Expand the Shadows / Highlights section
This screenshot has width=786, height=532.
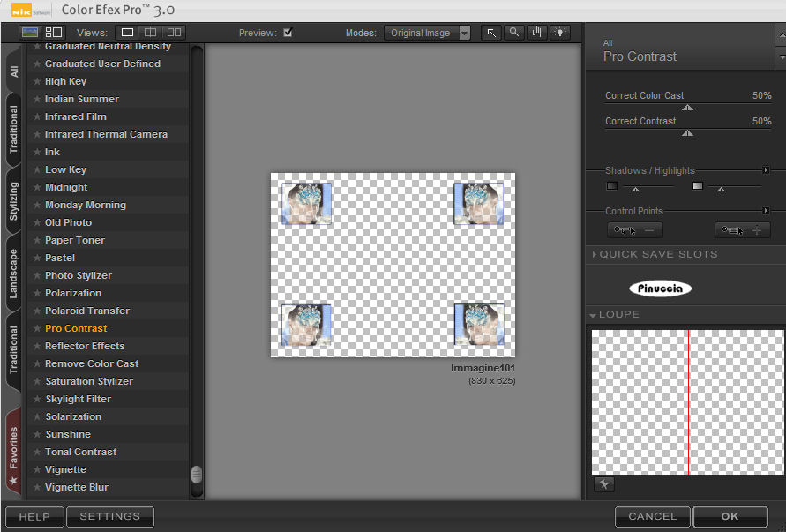pyautogui.click(x=766, y=170)
